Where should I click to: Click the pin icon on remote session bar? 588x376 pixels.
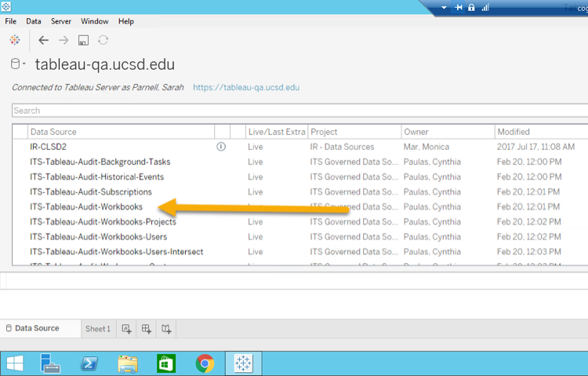click(459, 7)
